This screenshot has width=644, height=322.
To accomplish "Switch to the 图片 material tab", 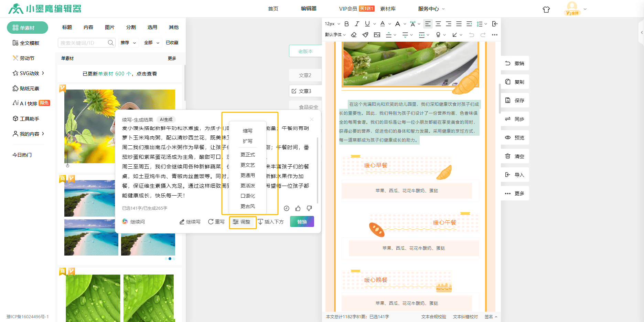I will [x=109, y=27].
